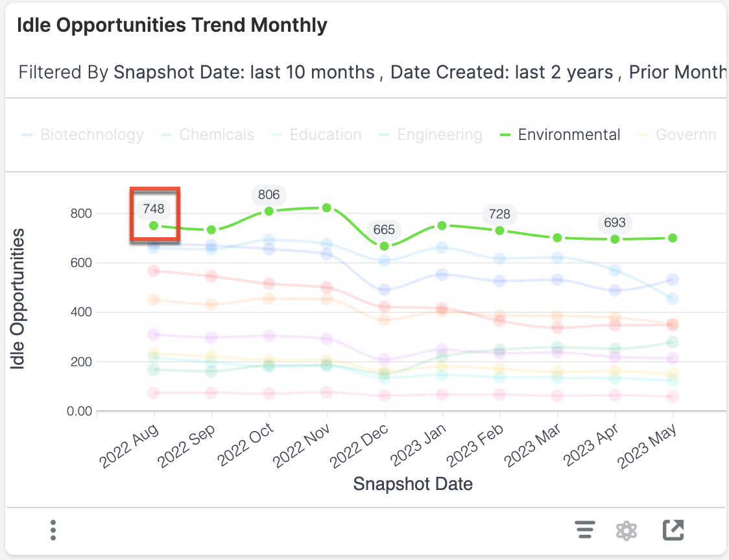Open the filter lines icon in the footer
729x560 pixels.
(585, 530)
